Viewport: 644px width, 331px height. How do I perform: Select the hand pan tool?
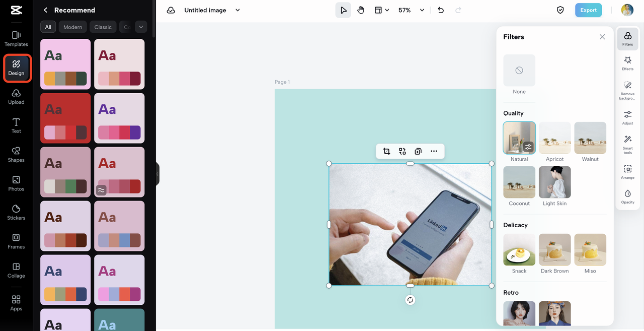pos(361,10)
